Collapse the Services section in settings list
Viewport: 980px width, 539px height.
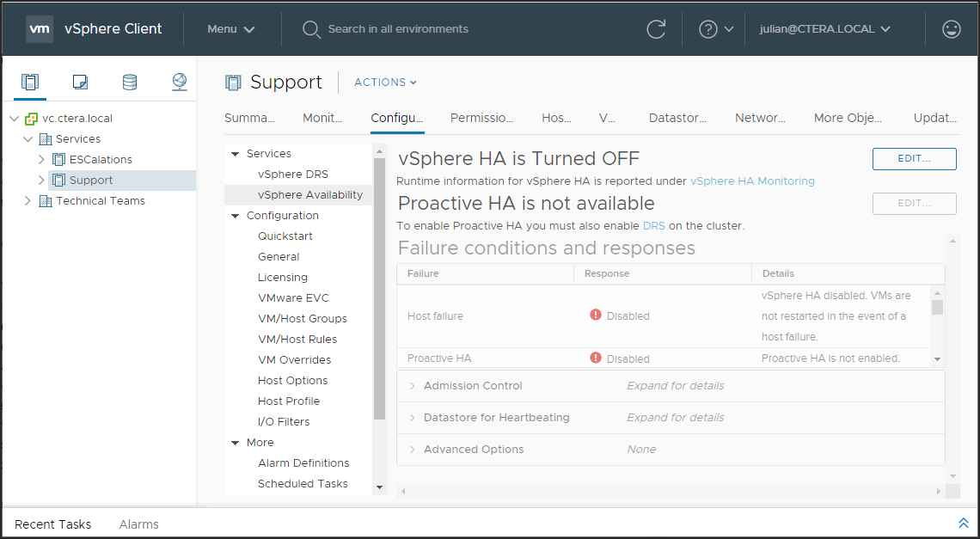[x=236, y=154]
